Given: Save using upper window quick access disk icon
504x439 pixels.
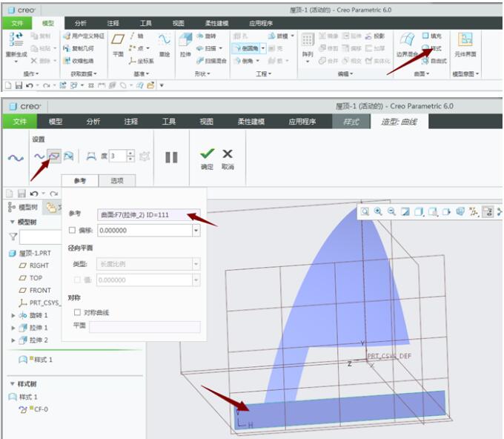Looking at the screenshot, I should point(19,85).
